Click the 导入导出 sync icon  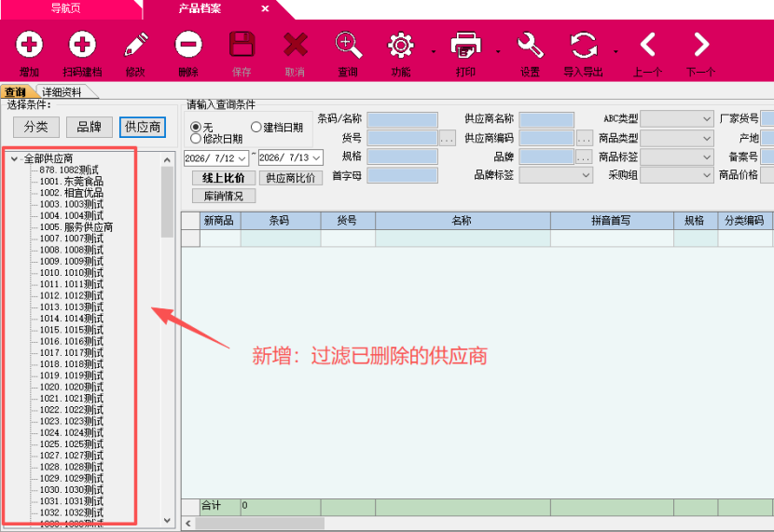(x=584, y=46)
